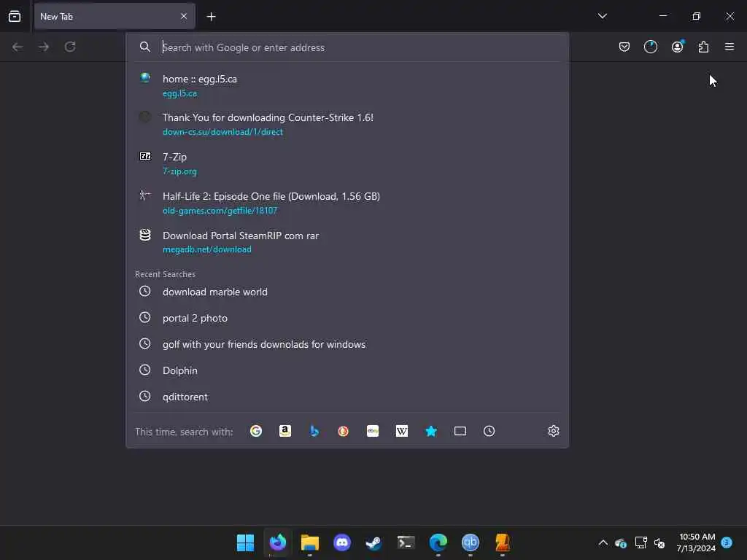Open the Windows Start menu
747x560 pixels.
pyautogui.click(x=245, y=542)
